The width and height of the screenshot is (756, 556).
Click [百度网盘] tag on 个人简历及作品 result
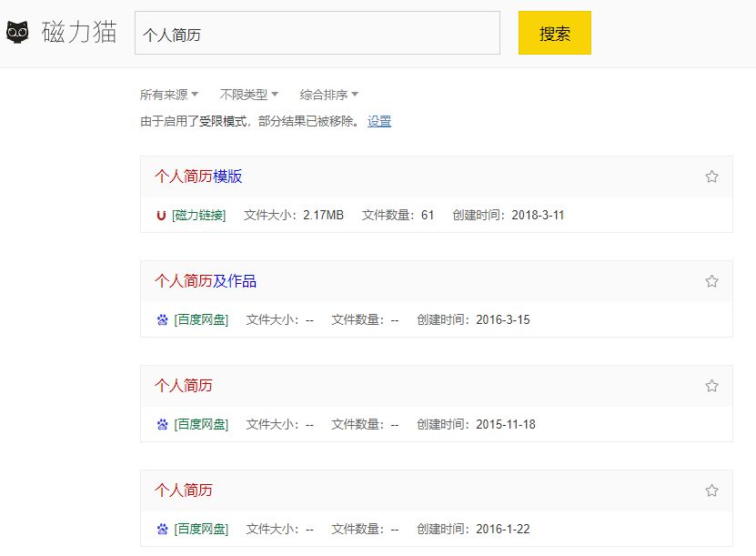(x=201, y=320)
